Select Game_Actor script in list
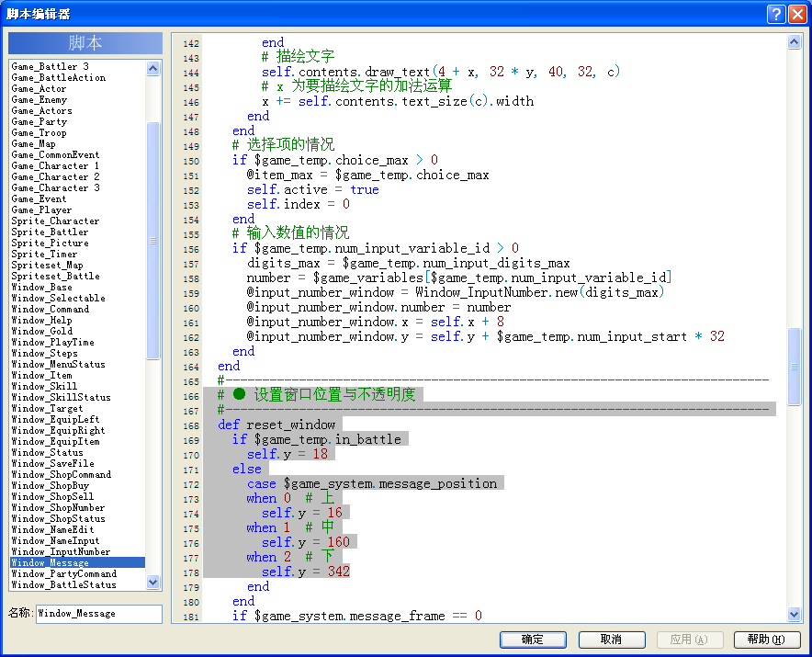 click(x=39, y=88)
